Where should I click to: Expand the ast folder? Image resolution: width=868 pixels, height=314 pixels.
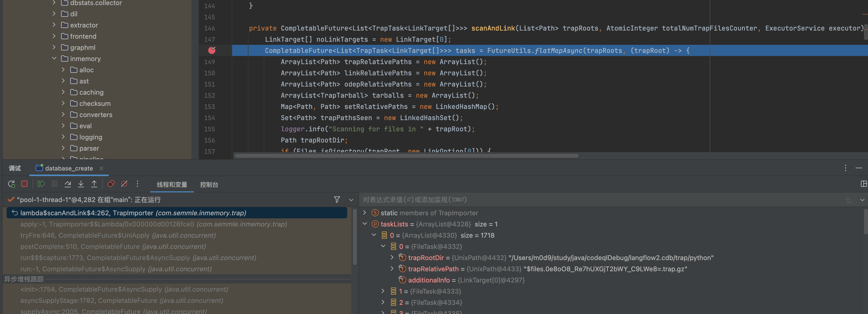[x=63, y=81]
